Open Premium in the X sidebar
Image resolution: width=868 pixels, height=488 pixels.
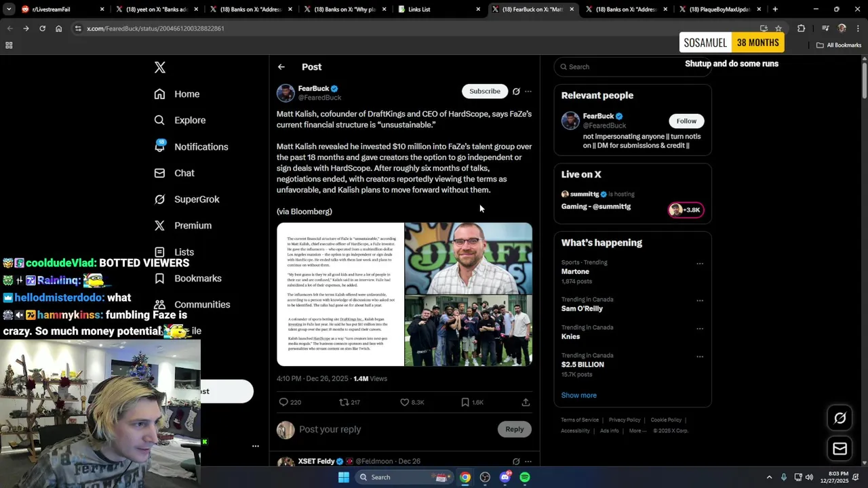pyautogui.click(x=183, y=226)
